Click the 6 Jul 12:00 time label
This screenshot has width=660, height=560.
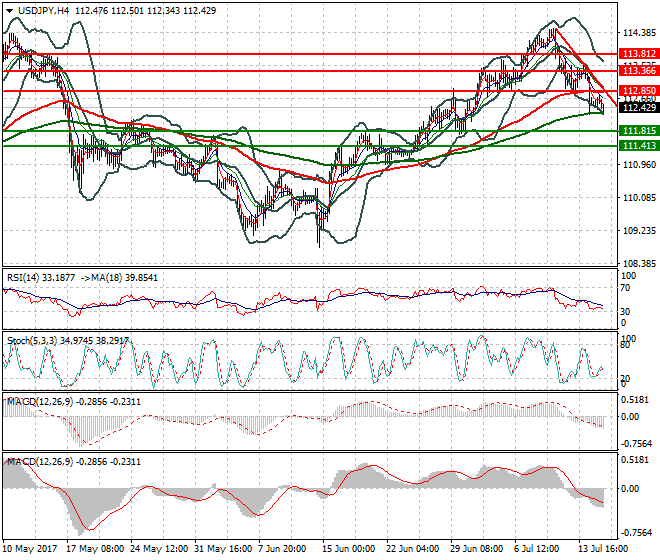(x=536, y=549)
